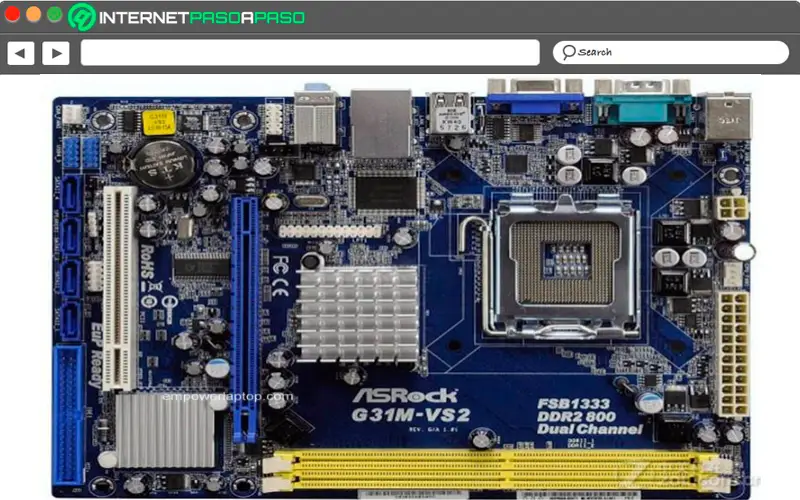Click the INTERNETPASOAPASO title text

click(x=202, y=18)
